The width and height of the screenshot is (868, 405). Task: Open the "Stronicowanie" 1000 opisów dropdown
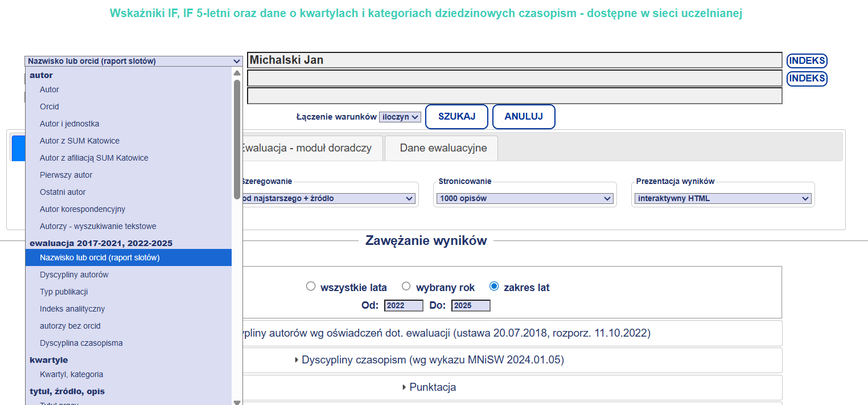point(523,198)
